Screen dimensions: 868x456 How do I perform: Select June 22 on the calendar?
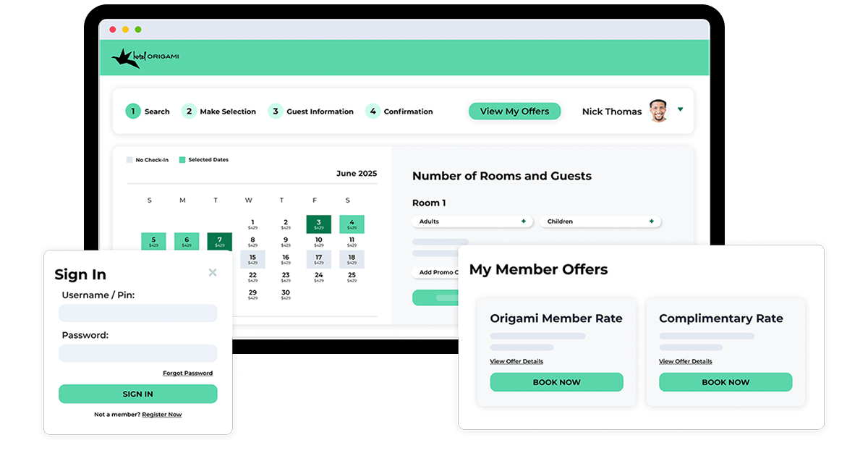point(252,277)
